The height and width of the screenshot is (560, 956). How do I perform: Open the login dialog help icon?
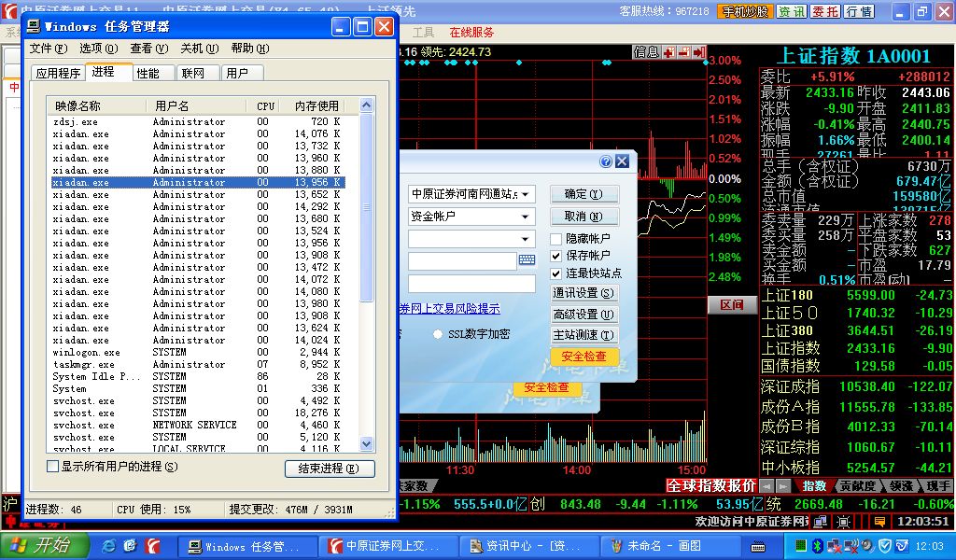click(606, 161)
